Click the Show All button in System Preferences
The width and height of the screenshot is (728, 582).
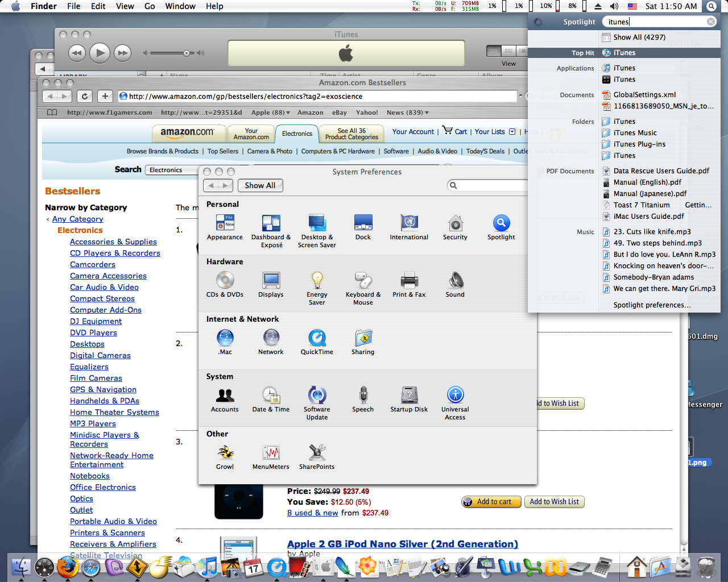click(x=260, y=185)
